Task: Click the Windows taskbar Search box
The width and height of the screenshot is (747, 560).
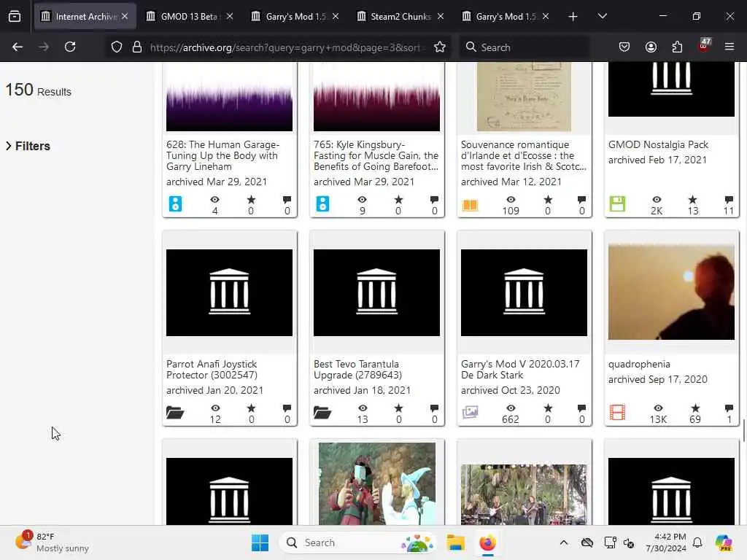Action: point(358,542)
